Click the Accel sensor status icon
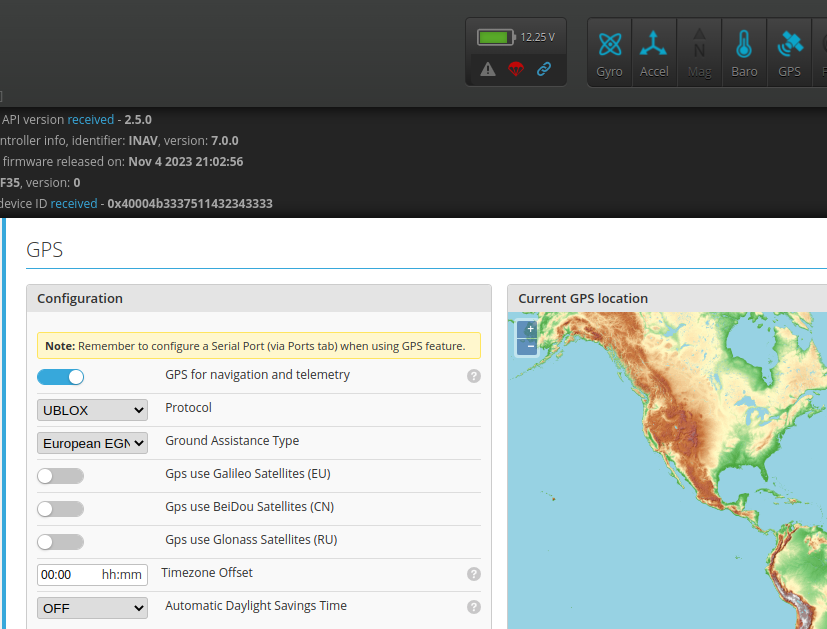The width and height of the screenshot is (827, 629). (x=654, y=52)
